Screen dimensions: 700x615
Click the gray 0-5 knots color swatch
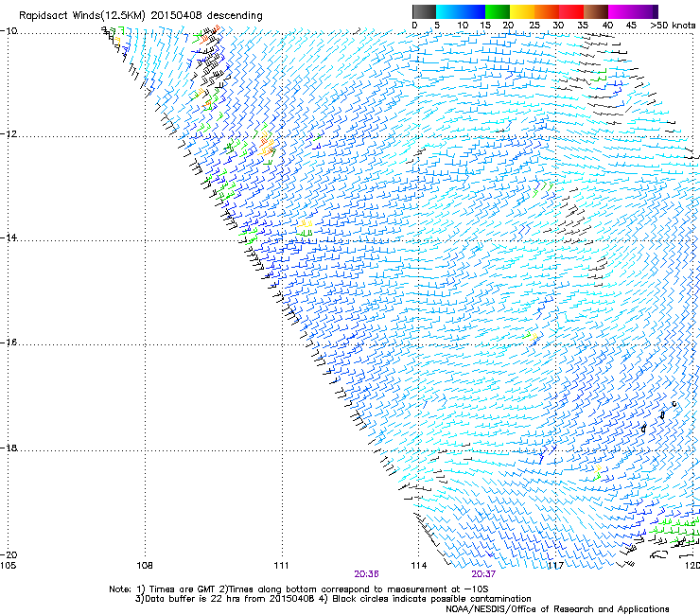(424, 11)
